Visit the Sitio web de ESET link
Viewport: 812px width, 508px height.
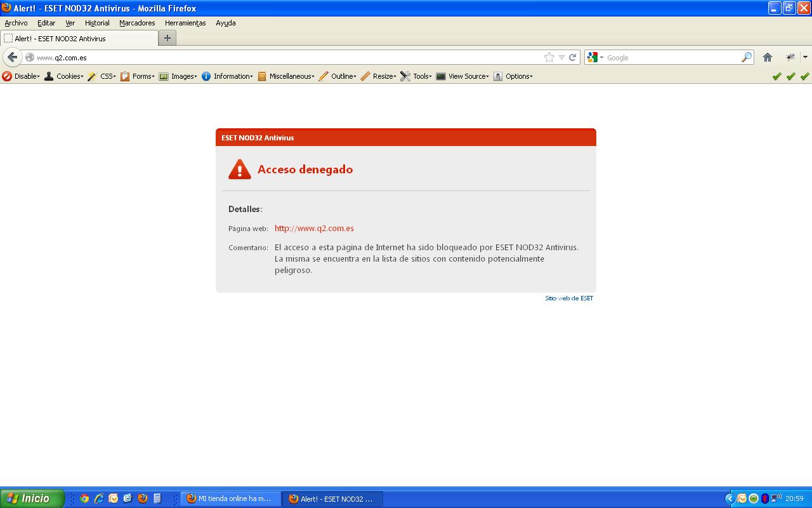pos(569,298)
